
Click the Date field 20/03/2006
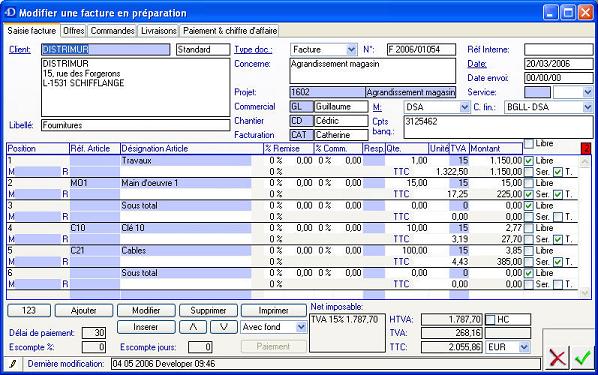(558, 64)
